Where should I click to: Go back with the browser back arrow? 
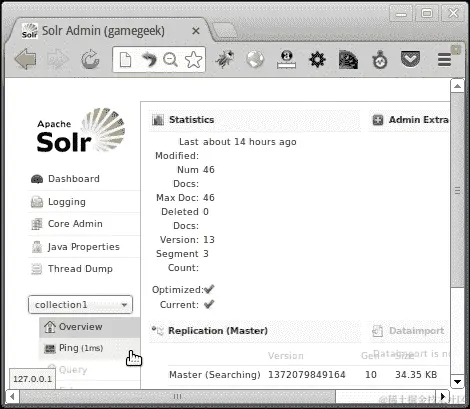point(25,59)
